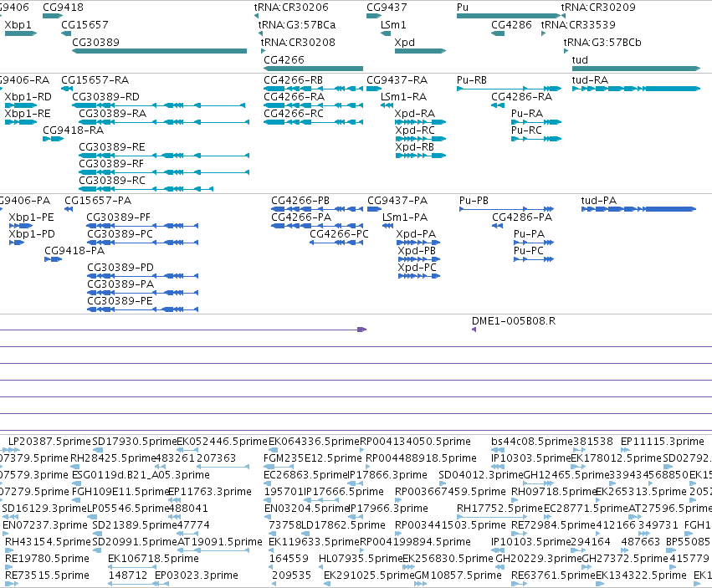This screenshot has height=588, width=712.
Task: Open the CG4286-PA protein label
Action: click(x=522, y=217)
